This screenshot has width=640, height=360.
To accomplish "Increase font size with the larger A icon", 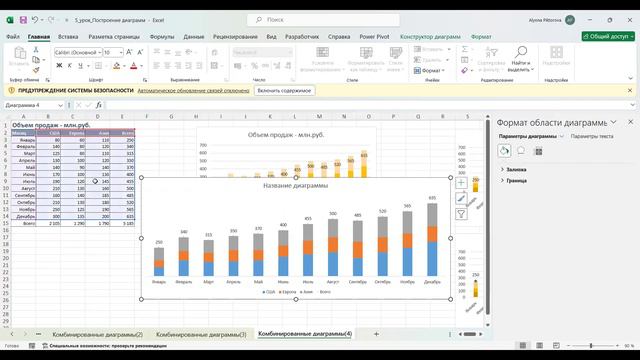I will (129, 52).
